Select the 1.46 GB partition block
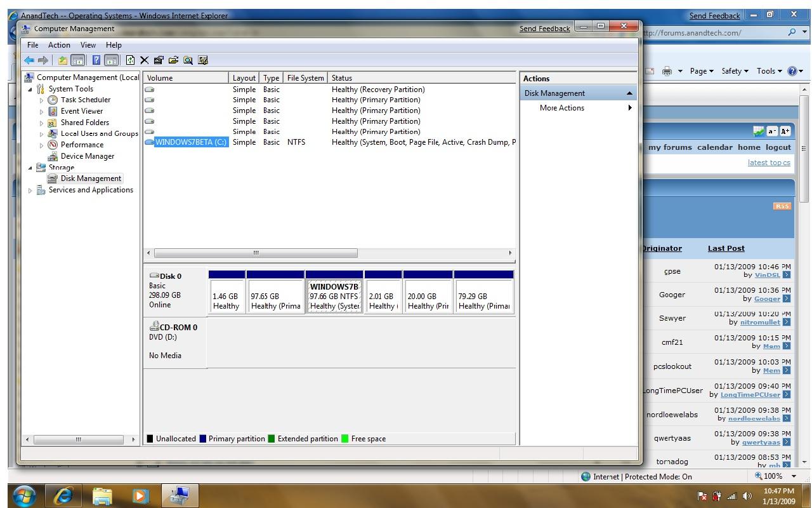Image resolution: width=812 pixels, height=508 pixels. click(226, 292)
